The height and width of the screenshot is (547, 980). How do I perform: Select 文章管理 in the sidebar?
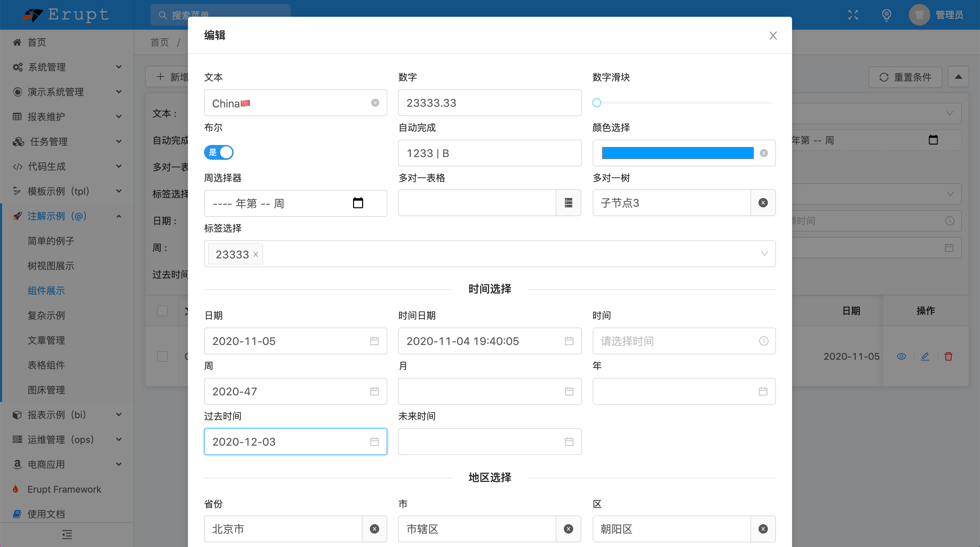tap(46, 340)
